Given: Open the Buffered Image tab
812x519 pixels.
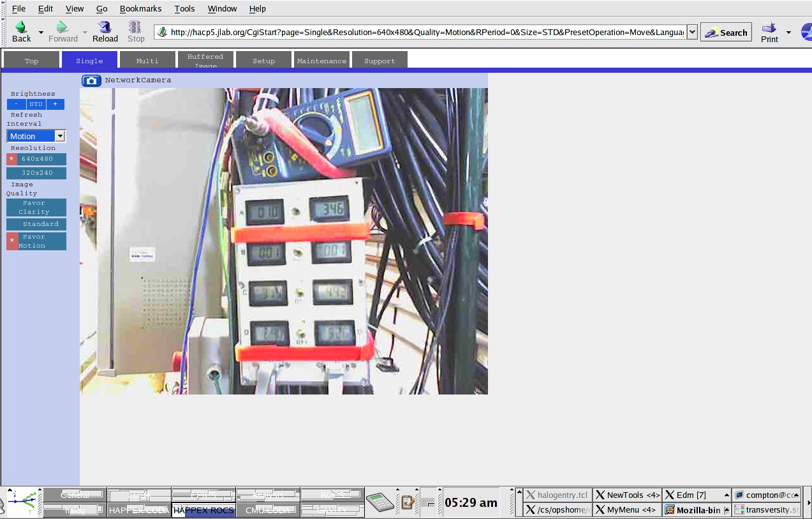Looking at the screenshot, I should point(205,60).
